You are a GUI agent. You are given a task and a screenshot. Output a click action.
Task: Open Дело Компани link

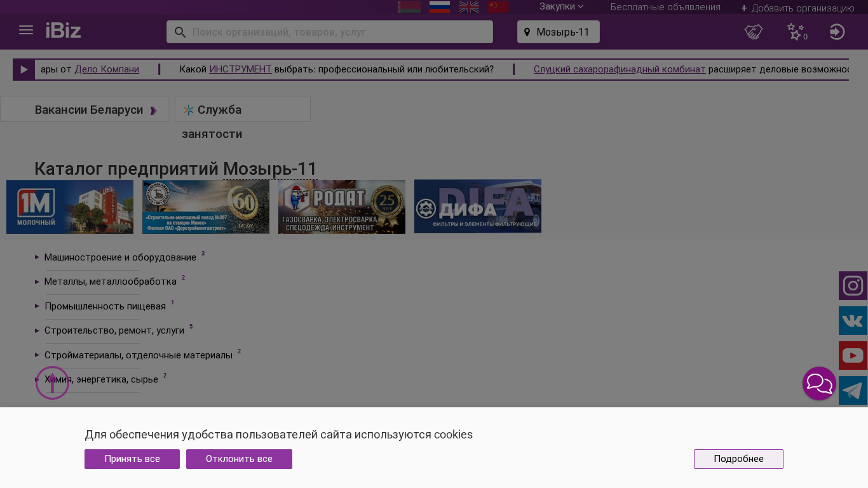pos(107,69)
